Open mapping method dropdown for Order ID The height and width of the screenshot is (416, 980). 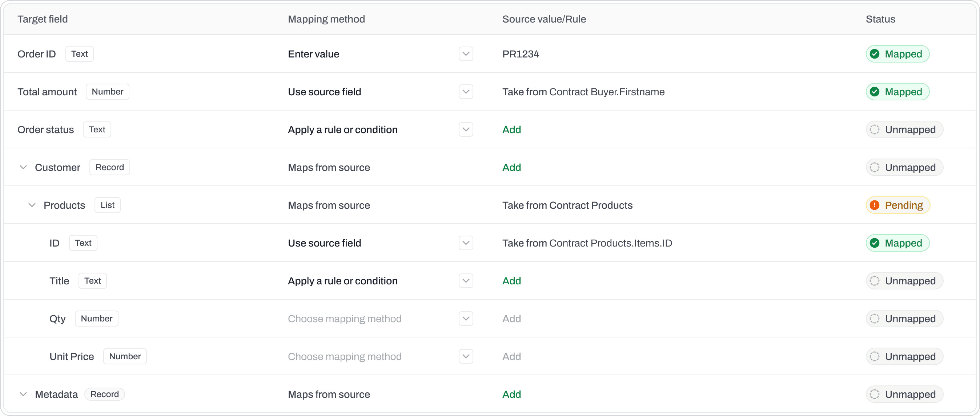click(466, 54)
